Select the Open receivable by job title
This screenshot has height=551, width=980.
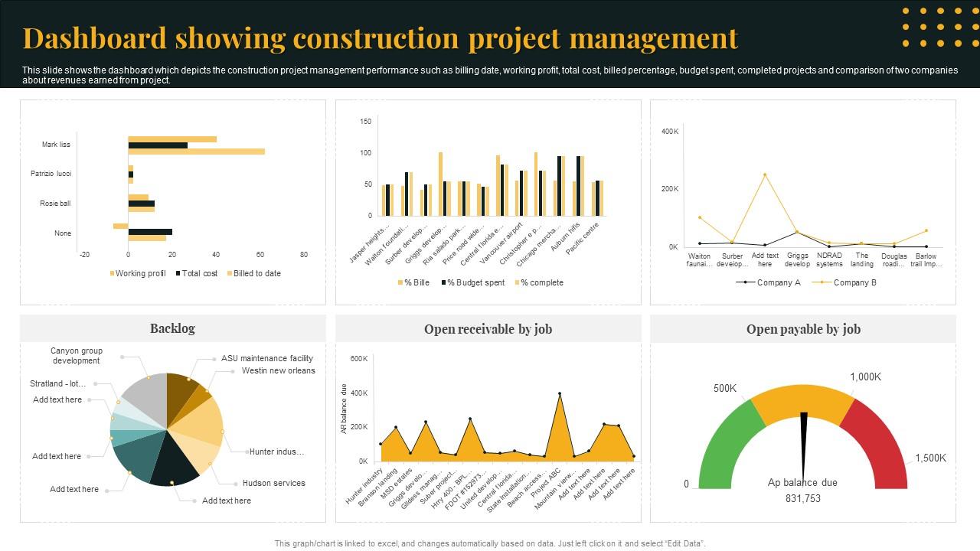coord(488,328)
